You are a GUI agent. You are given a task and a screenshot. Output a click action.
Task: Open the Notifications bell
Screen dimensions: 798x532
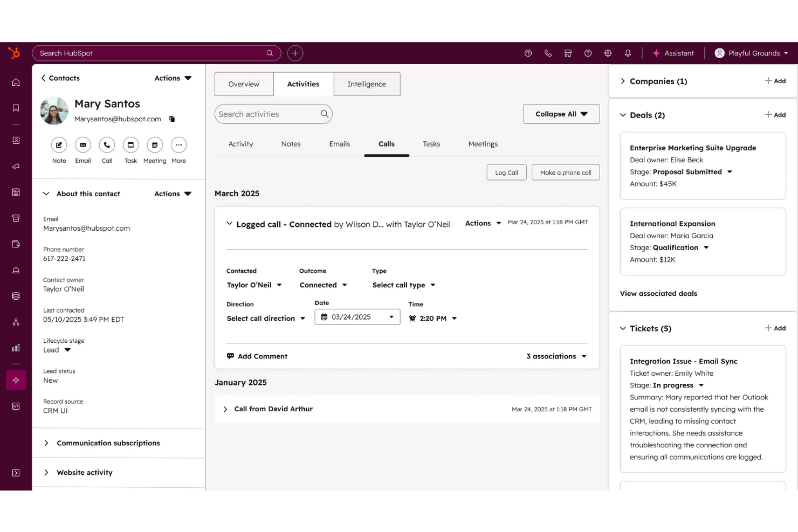tap(628, 53)
